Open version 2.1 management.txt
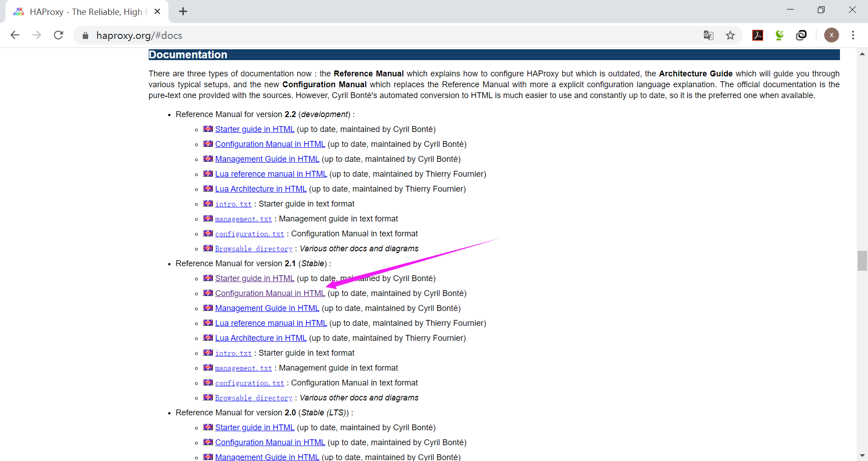Screen dimensions: 868x461 pyautogui.click(x=244, y=368)
